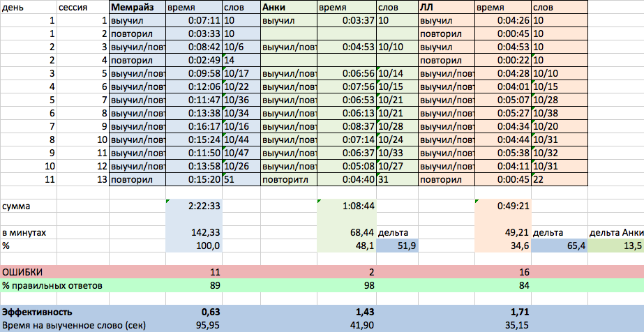Click the 'Эффективность' row label
This screenshot has height=332, width=644.
point(37,312)
